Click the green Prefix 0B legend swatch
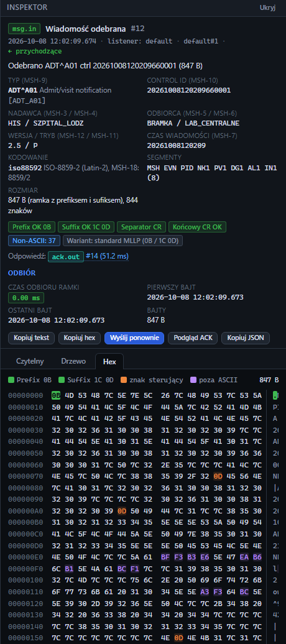Image resolution: width=286 pixels, height=644 pixels. coord(11,380)
